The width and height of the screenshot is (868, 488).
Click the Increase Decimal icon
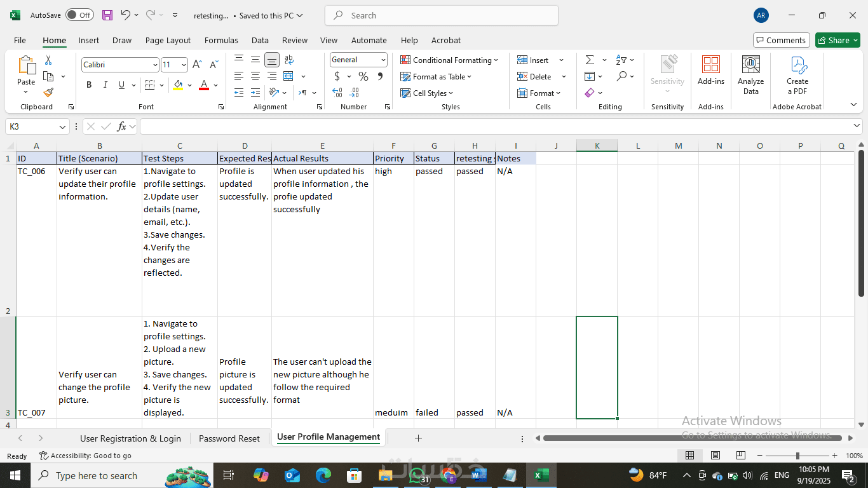point(337,93)
